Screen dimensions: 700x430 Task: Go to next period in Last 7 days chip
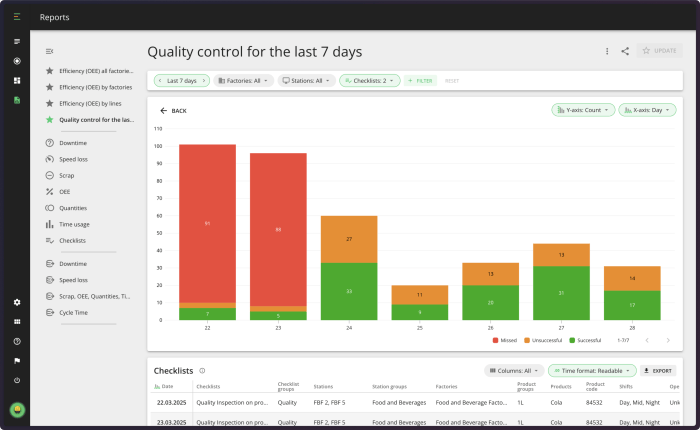[x=204, y=81]
